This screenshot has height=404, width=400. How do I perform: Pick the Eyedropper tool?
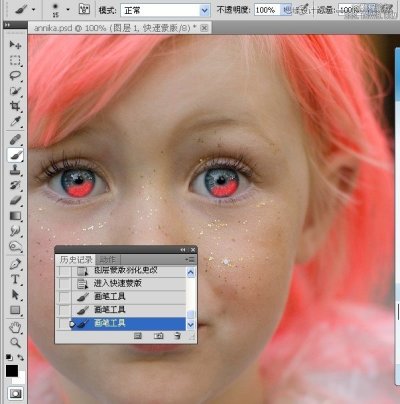(15, 122)
